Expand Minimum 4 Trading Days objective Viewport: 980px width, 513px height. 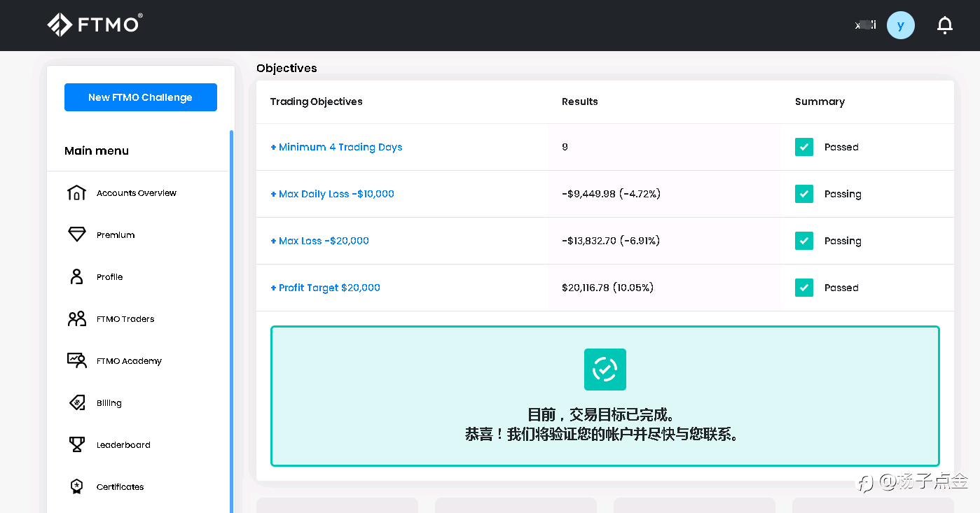point(336,147)
